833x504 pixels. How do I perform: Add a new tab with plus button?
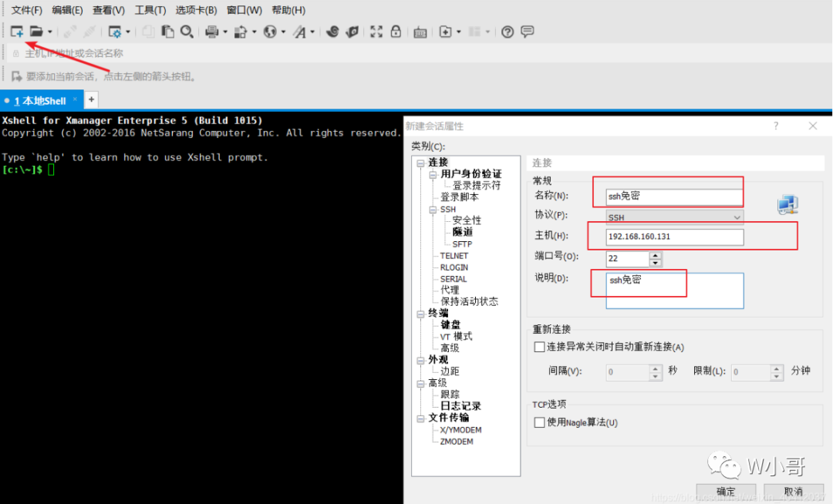click(x=91, y=99)
